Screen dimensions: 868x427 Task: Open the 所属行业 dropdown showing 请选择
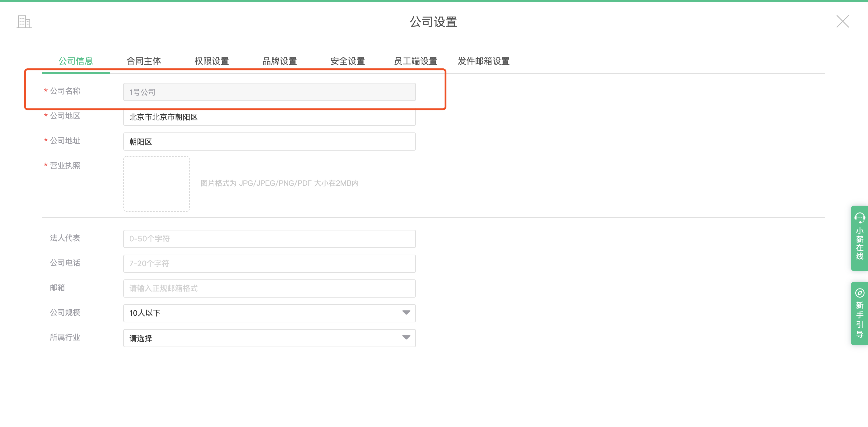click(270, 338)
